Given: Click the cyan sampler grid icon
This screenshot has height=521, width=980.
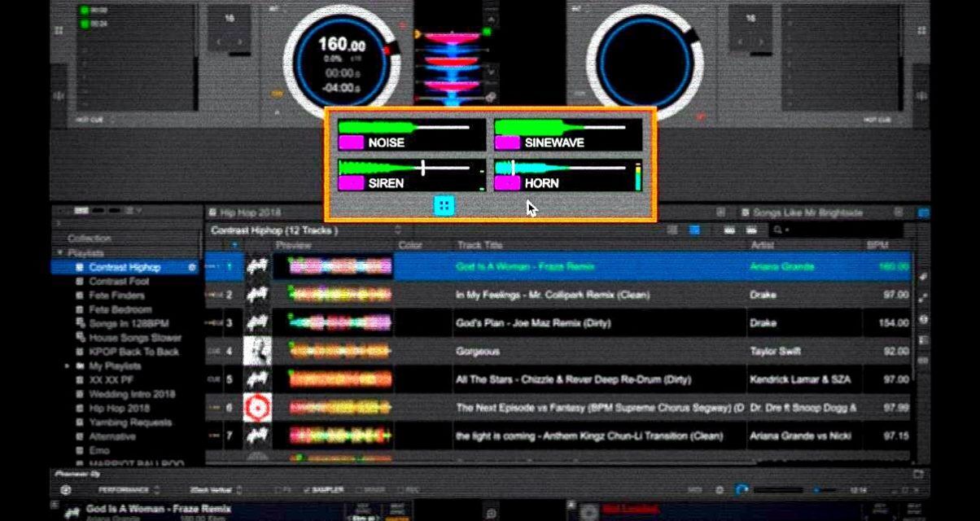Looking at the screenshot, I should point(444,206).
